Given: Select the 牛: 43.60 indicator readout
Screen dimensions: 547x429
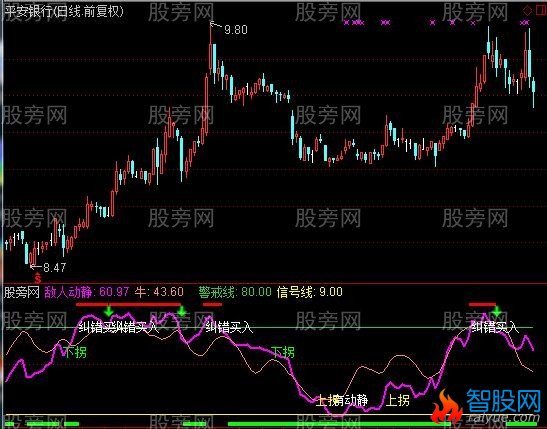Looking at the screenshot, I should [x=159, y=292].
